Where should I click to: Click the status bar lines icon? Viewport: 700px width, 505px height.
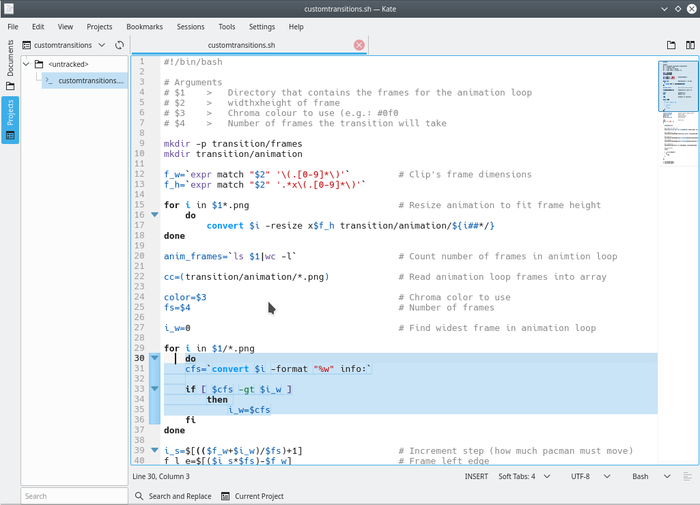pos(688,477)
